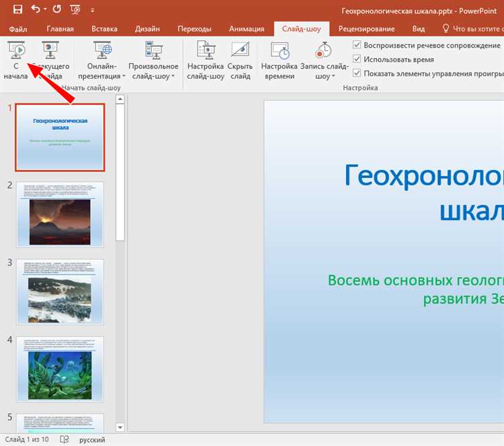
Task: Open the Дизайн ribbon tab
Action: [x=147, y=29]
